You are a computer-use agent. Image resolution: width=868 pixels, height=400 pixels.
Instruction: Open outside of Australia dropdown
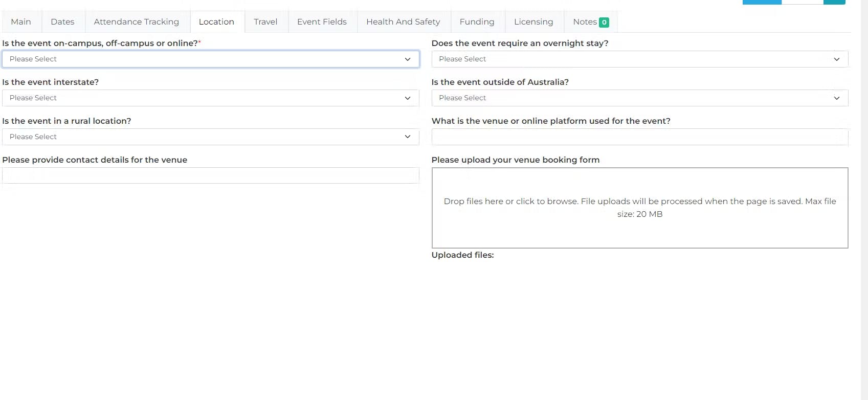(640, 98)
